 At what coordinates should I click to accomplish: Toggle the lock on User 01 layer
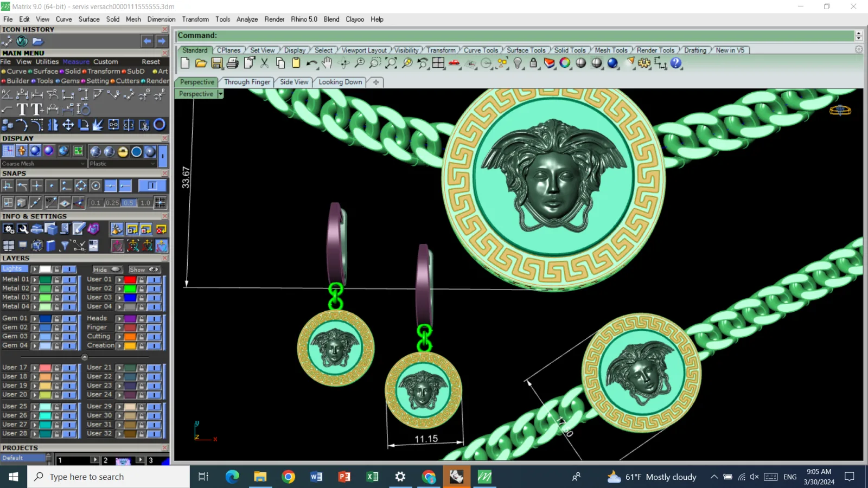pos(141,280)
